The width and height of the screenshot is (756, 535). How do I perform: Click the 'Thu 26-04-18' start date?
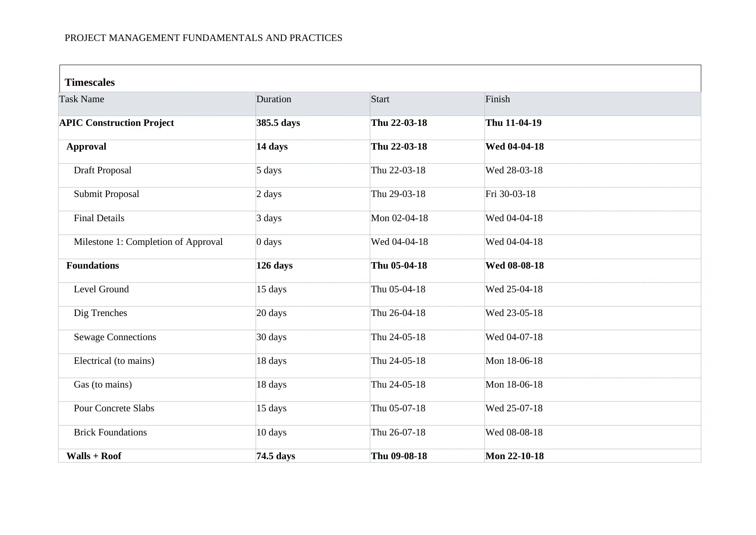tap(398, 313)
